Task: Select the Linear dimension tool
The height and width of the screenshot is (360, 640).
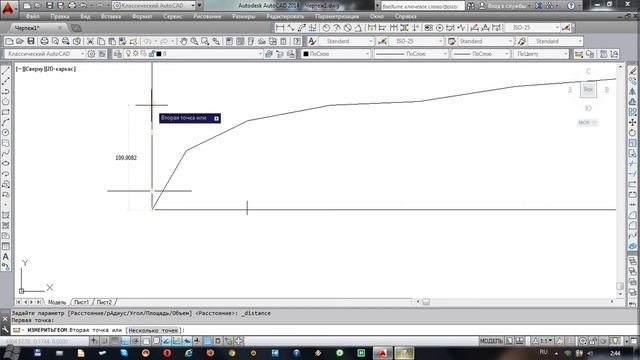Action: coord(280,28)
